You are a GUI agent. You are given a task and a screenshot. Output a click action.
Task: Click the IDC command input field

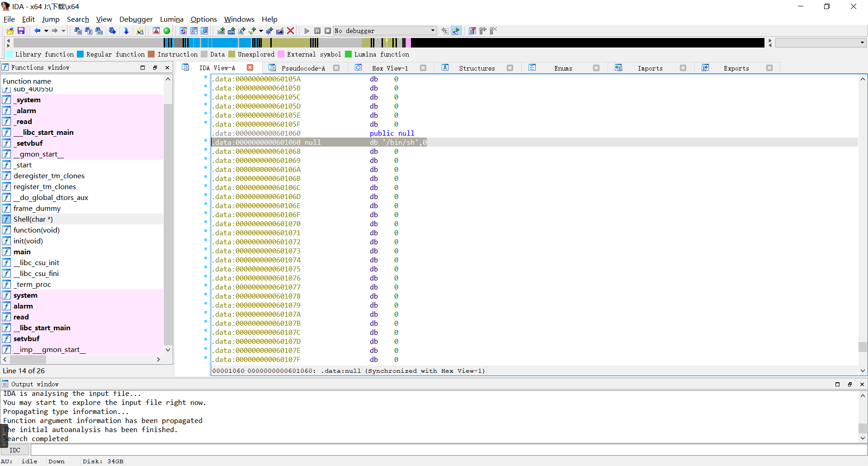pyautogui.click(x=448, y=450)
